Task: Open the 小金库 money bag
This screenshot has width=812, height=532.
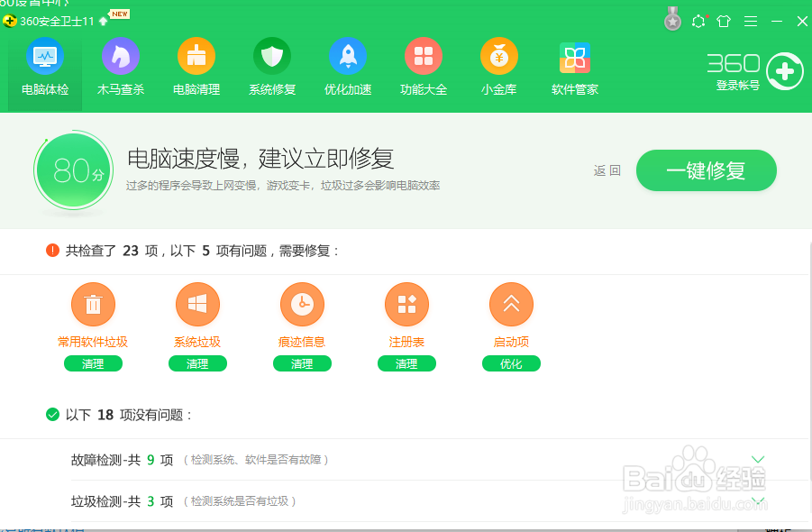Action: coord(498,68)
